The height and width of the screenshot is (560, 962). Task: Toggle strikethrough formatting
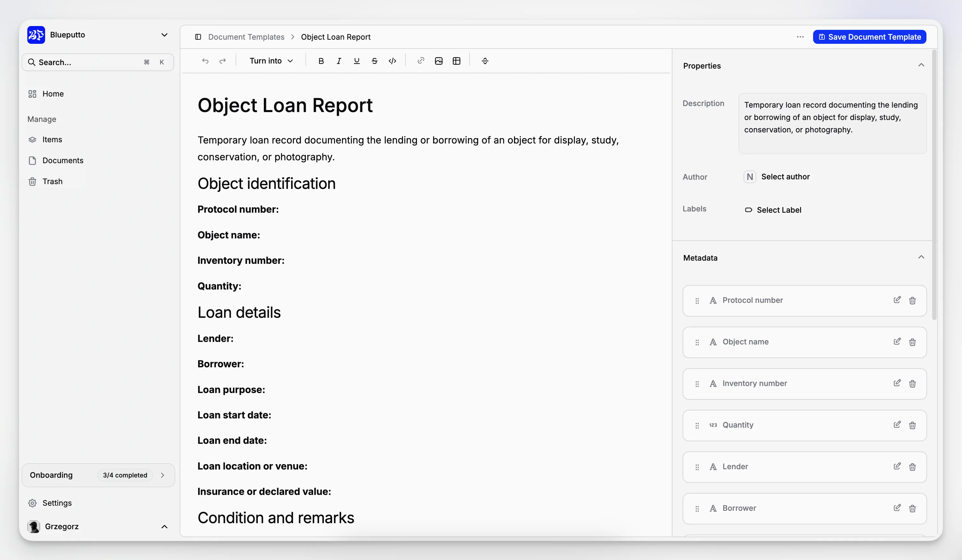375,61
